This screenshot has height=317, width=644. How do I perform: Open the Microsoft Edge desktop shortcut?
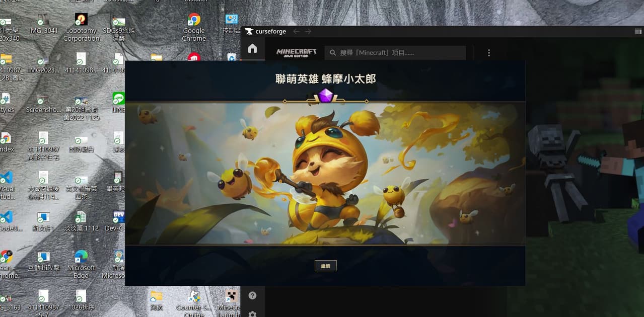tap(81, 264)
